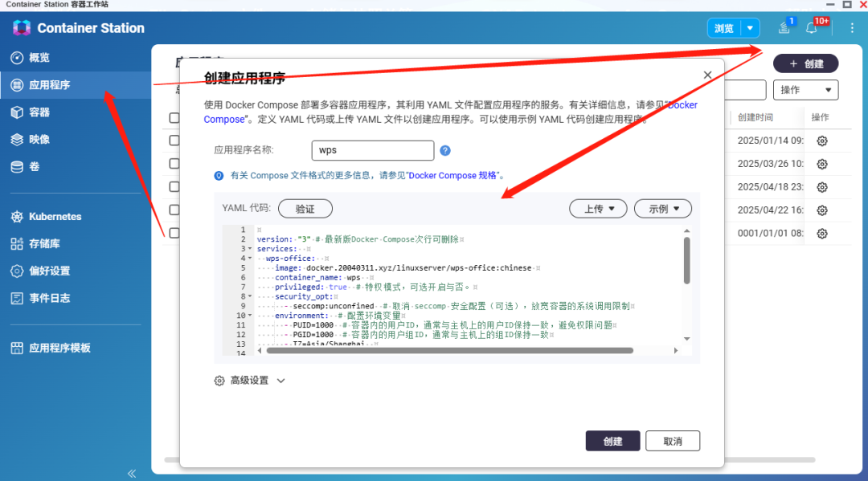Click the 创建时间 column header

click(755, 117)
